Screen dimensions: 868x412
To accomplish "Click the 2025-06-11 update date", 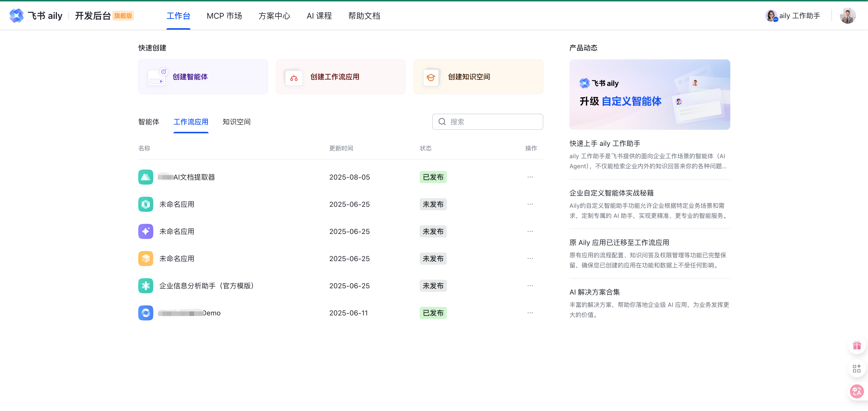I will point(348,313).
